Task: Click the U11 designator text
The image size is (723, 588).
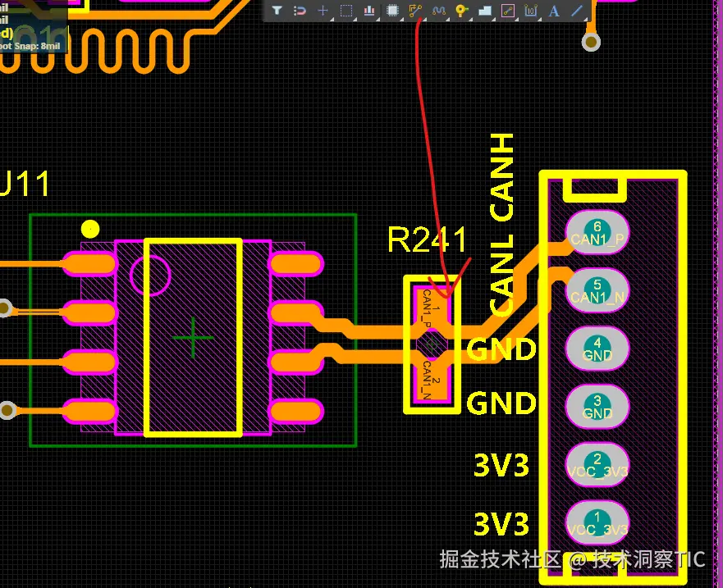Action: [24, 184]
